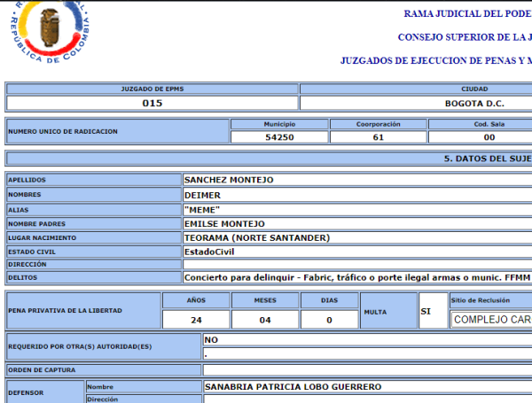This screenshot has height=403, width=532.
Task: Click the Meses field showing 04
Action: (264, 320)
